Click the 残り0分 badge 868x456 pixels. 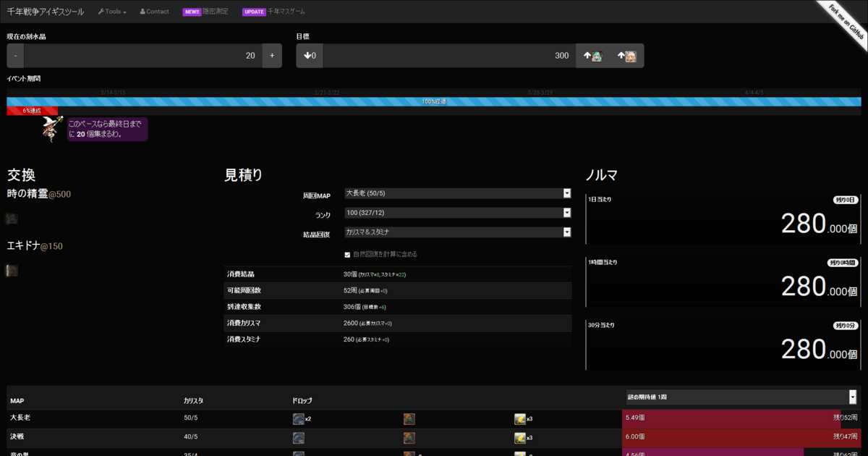coord(845,326)
